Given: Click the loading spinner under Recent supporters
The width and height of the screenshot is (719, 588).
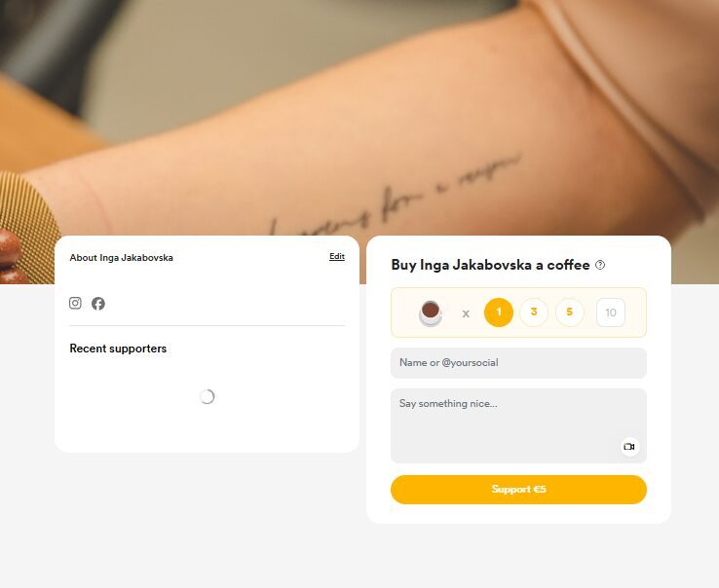Looking at the screenshot, I should 208,397.
